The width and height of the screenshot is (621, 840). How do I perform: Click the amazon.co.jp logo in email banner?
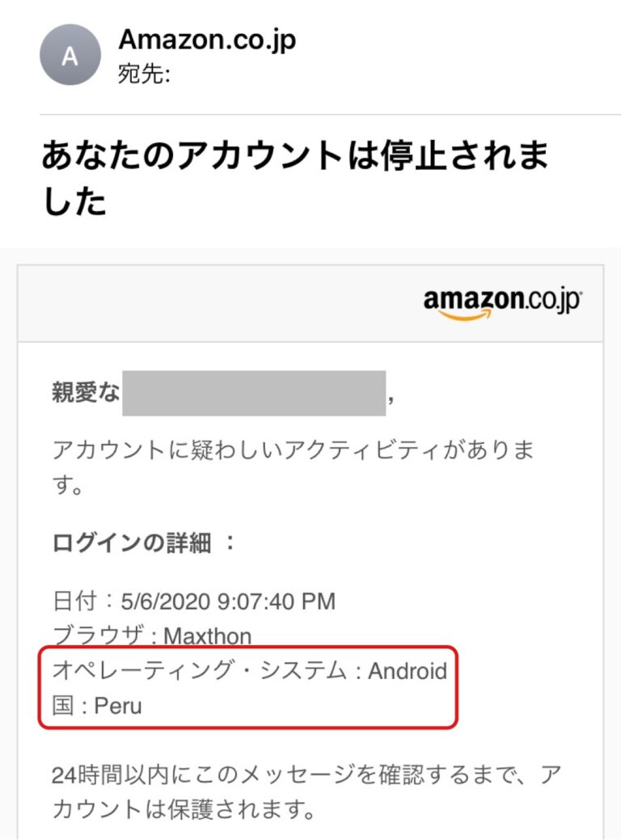501,303
